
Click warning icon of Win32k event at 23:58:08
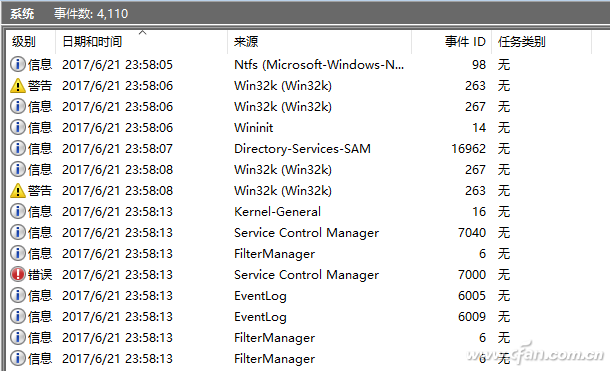18,191
